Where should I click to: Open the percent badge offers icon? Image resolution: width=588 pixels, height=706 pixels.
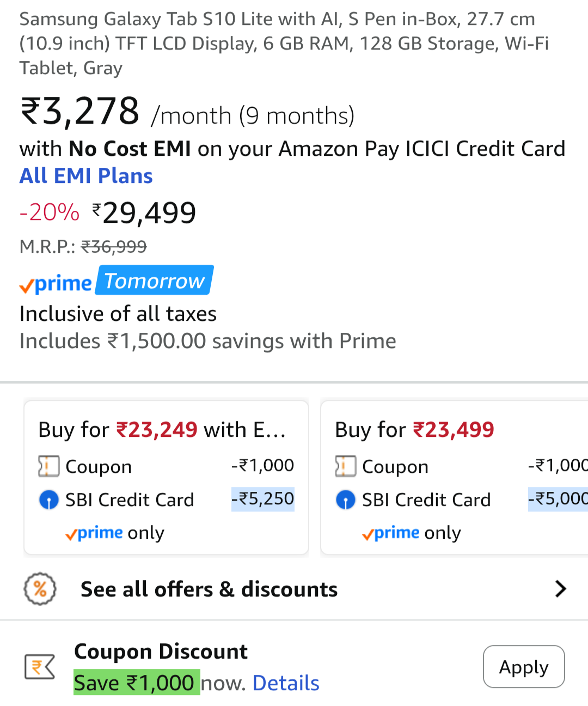(x=40, y=589)
